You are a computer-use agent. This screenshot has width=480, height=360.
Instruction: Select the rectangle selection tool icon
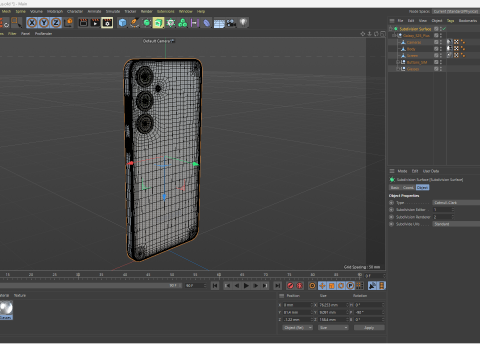pyautogui.click(x=16, y=23)
